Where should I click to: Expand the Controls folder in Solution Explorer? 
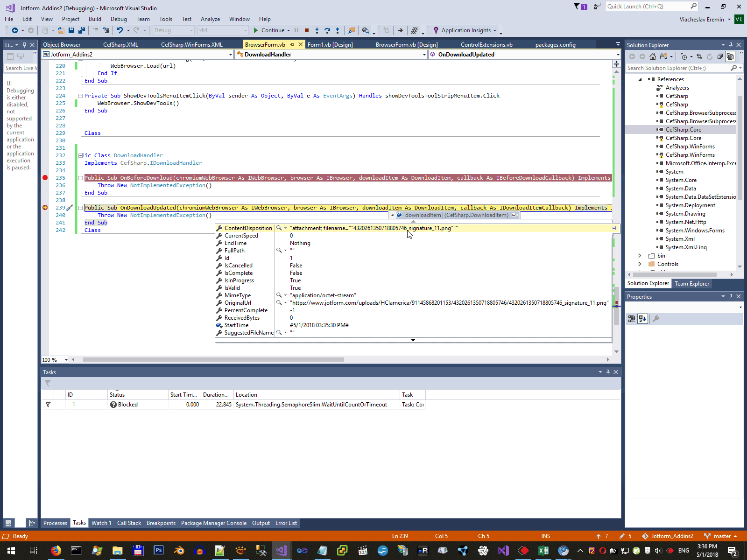[x=640, y=264]
